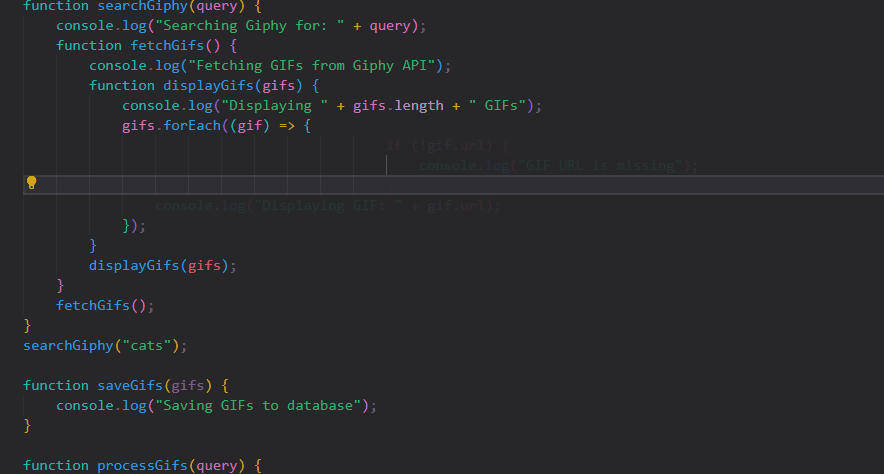Viewport: 884px width, 474px height.
Task: Click the forEach method call
Action: click(x=191, y=126)
